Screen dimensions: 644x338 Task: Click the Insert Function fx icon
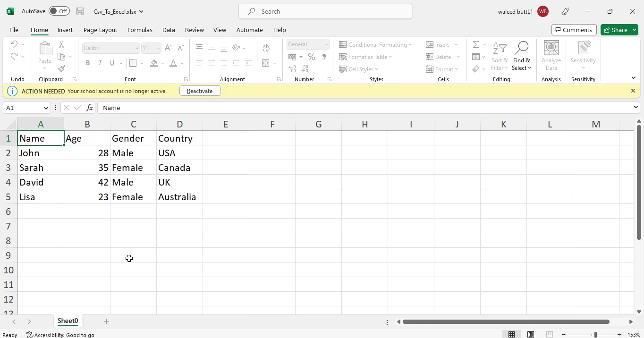tap(89, 108)
